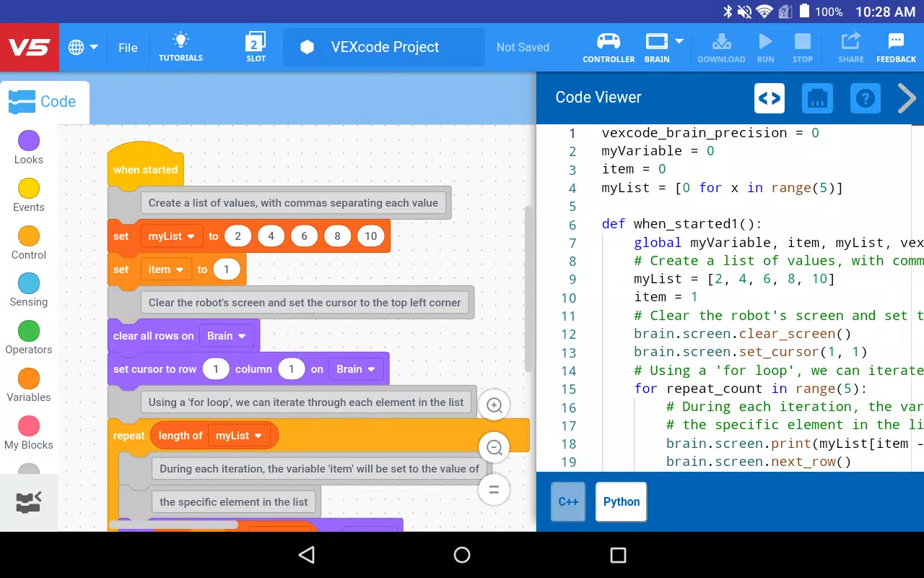Open the Feedback icon

896,41
